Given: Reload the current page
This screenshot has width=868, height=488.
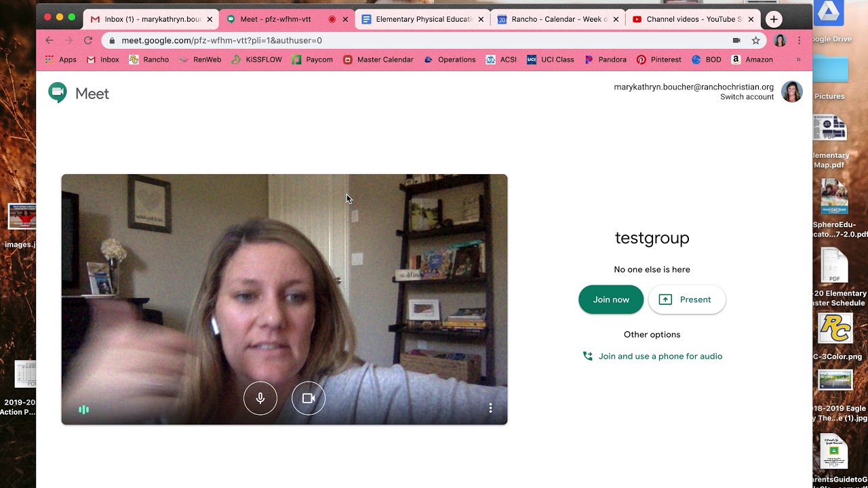Looking at the screenshot, I should (x=88, y=41).
